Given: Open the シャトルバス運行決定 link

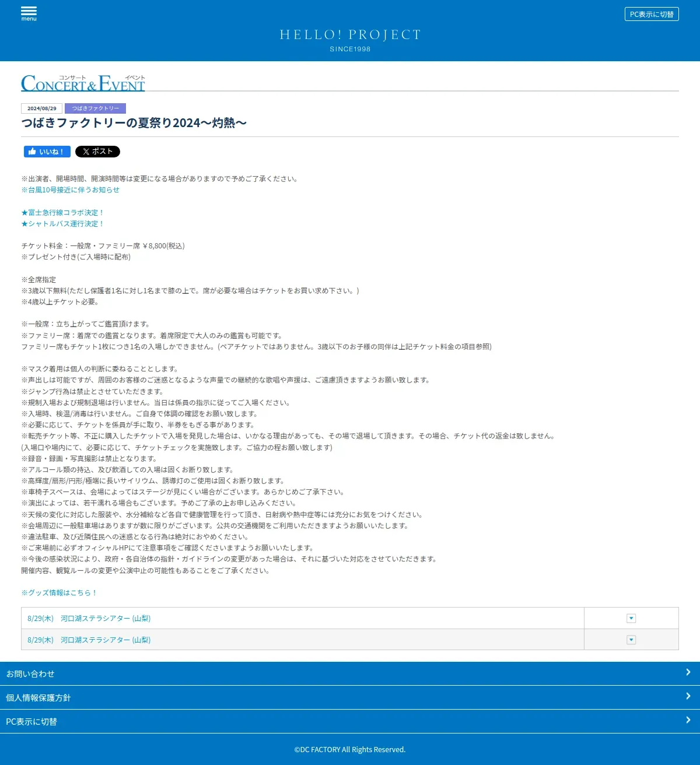Looking at the screenshot, I should [x=62, y=224].
